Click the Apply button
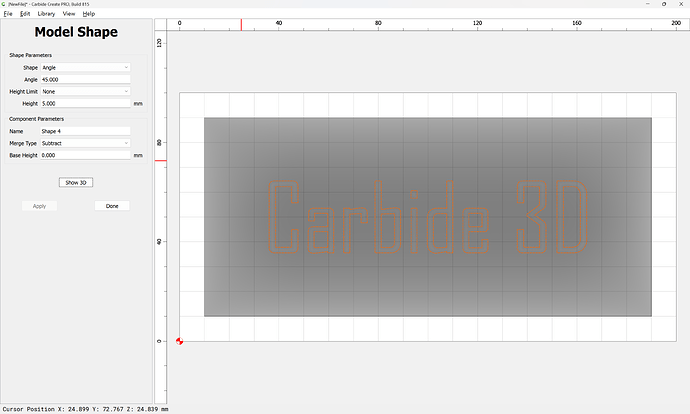 point(40,206)
